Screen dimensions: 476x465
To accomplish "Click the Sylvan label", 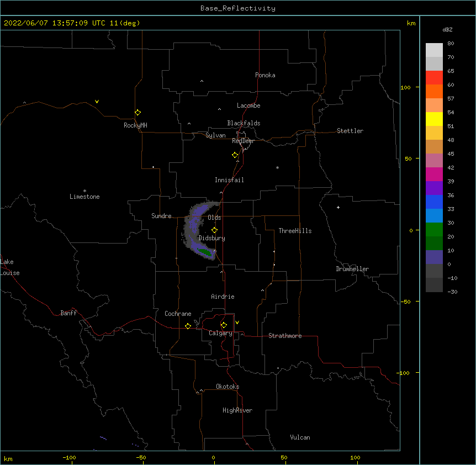I will pos(215,135).
